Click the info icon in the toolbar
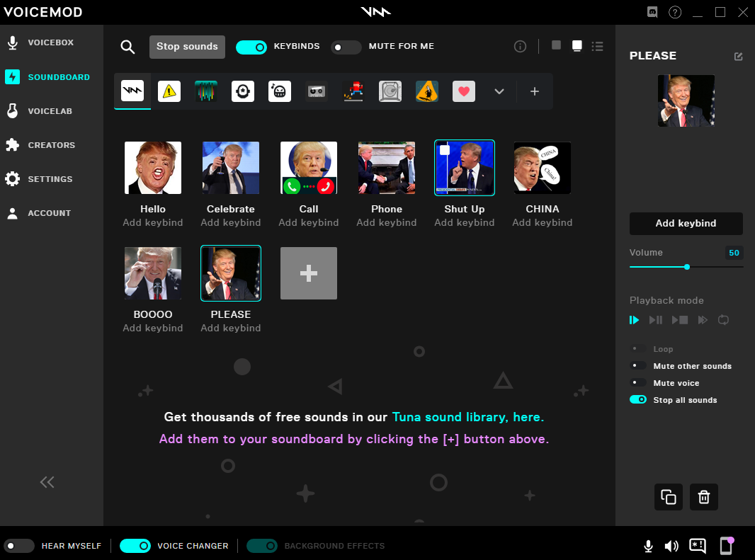 click(520, 46)
